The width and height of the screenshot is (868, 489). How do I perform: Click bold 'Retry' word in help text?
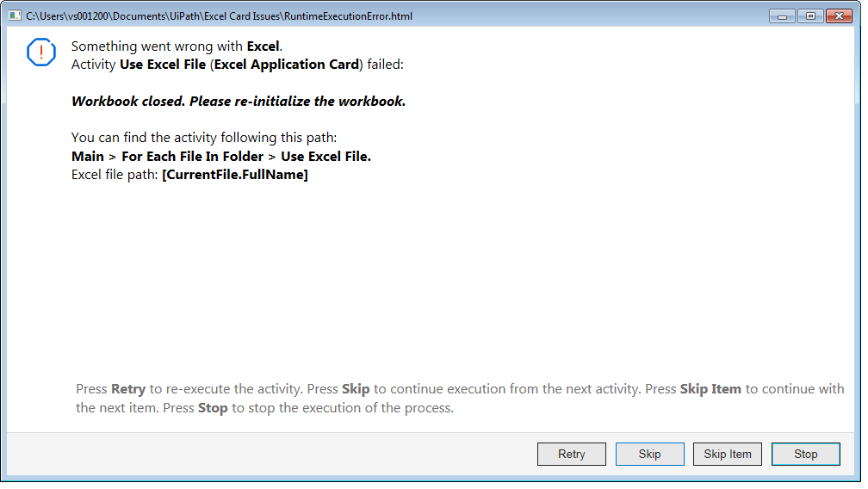coord(128,389)
